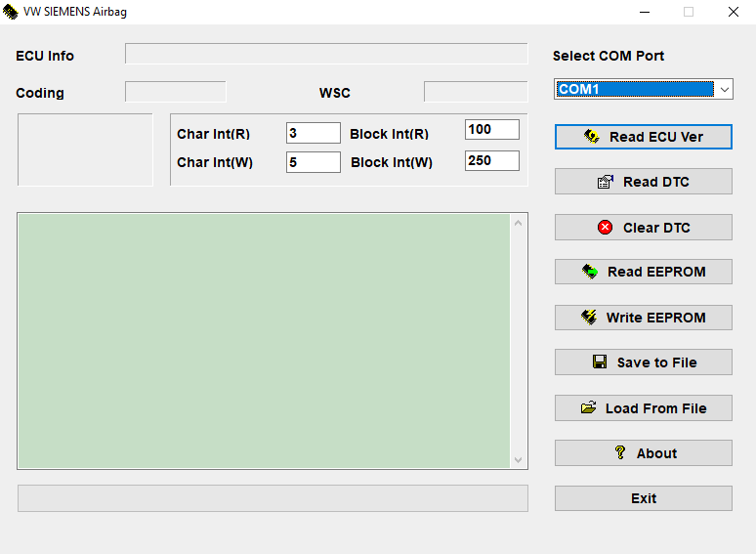
Task: Click the output area scroll down arrow
Action: [519, 459]
